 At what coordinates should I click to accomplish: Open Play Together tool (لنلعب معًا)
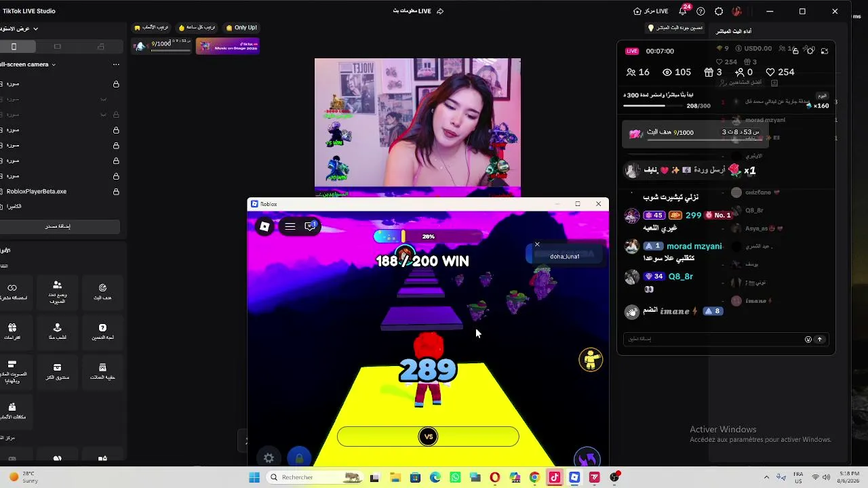[57, 331]
